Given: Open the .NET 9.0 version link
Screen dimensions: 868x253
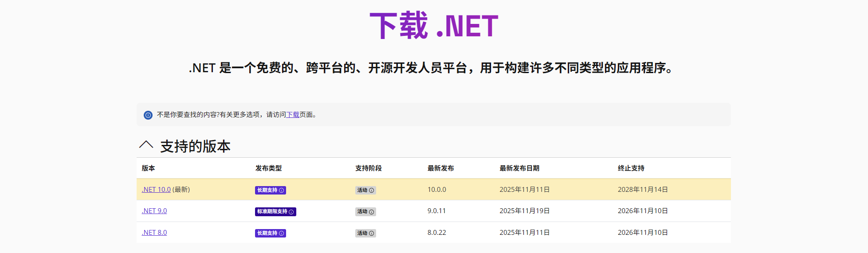Looking at the screenshot, I should pyautogui.click(x=154, y=211).
